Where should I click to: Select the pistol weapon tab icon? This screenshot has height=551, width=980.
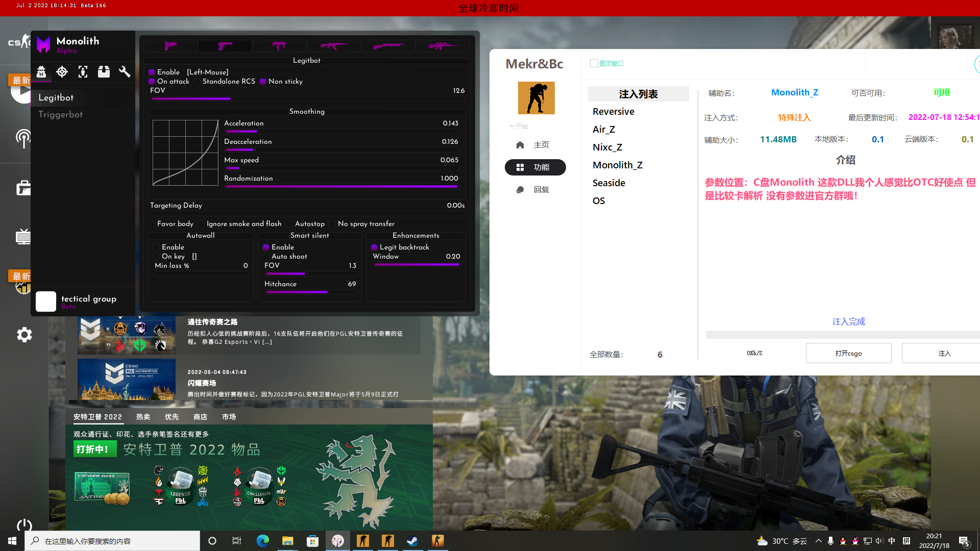click(170, 46)
